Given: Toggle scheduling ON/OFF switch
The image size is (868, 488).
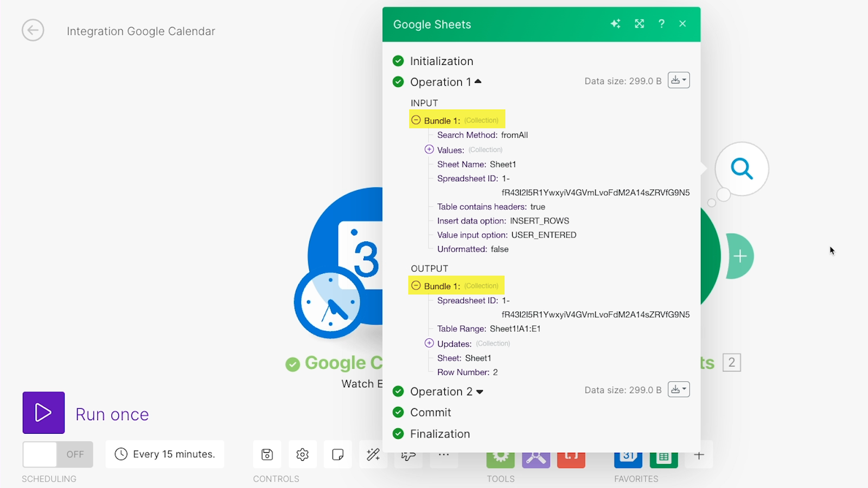Looking at the screenshot, I should (x=58, y=454).
